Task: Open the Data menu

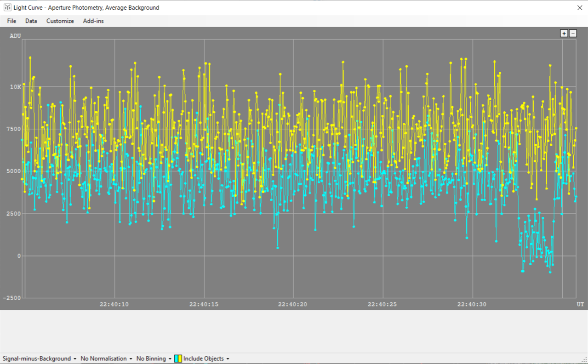Action: pos(31,21)
